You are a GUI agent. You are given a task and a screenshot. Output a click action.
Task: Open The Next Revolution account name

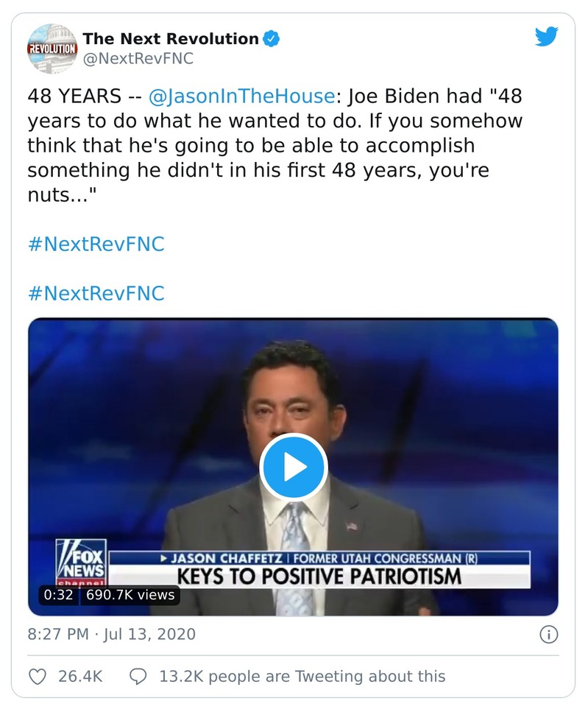pyautogui.click(x=171, y=38)
